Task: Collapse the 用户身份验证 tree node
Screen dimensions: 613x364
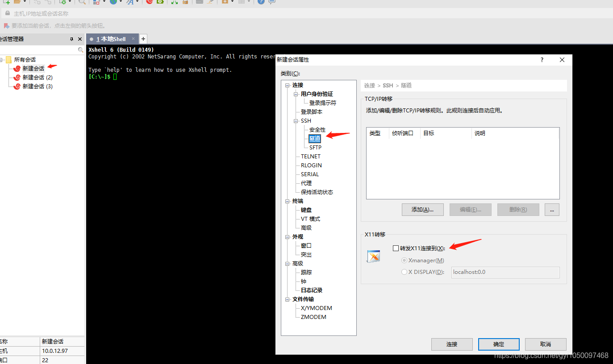Action: coord(296,94)
